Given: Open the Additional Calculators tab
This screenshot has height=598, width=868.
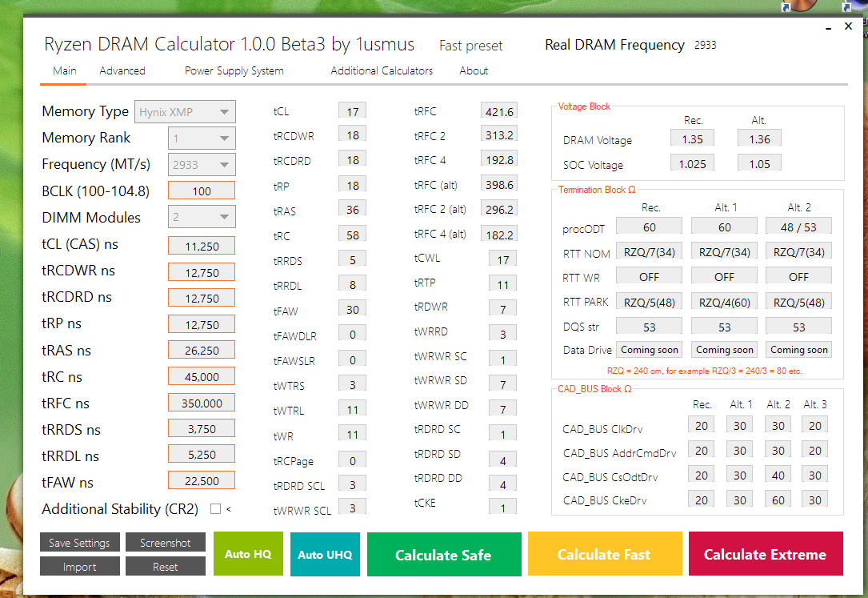Looking at the screenshot, I should [382, 71].
